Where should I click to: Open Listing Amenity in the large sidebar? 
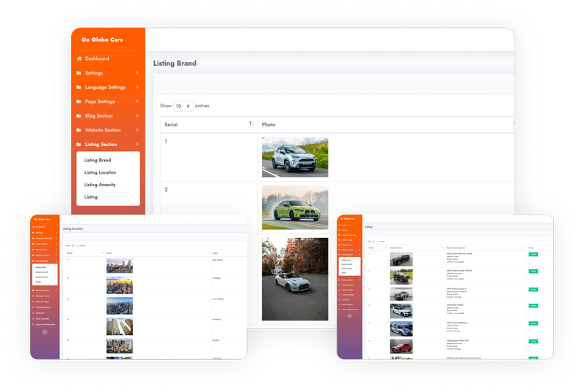tap(100, 185)
